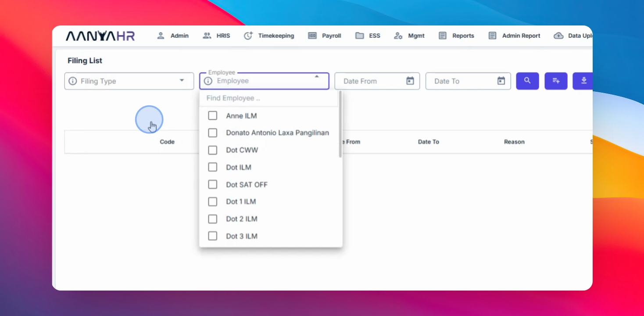Check the Donato Antonio Laxa Pangilinan checkbox
Screen dimensions: 644x316
tap(213, 133)
